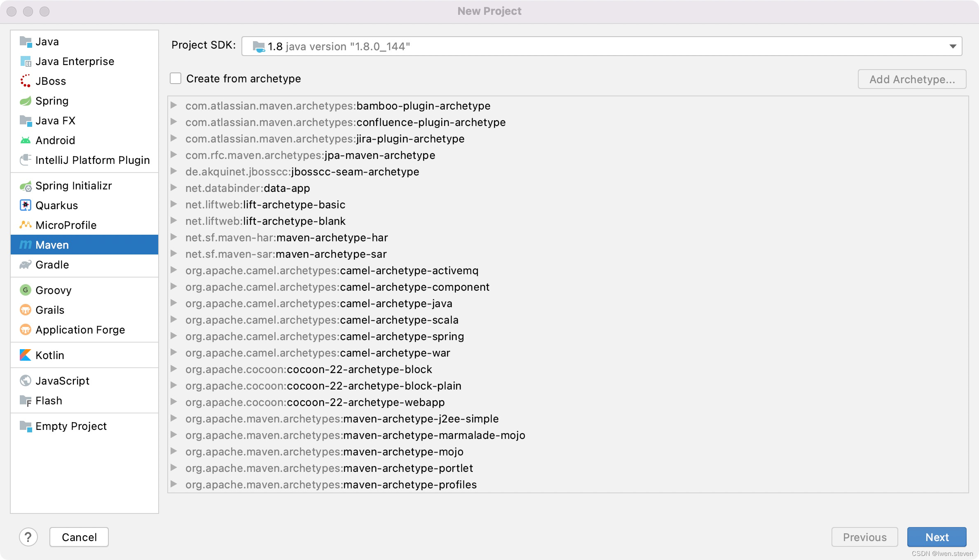Image resolution: width=979 pixels, height=560 pixels.
Task: Click the MicroProfile icon
Action: click(26, 225)
